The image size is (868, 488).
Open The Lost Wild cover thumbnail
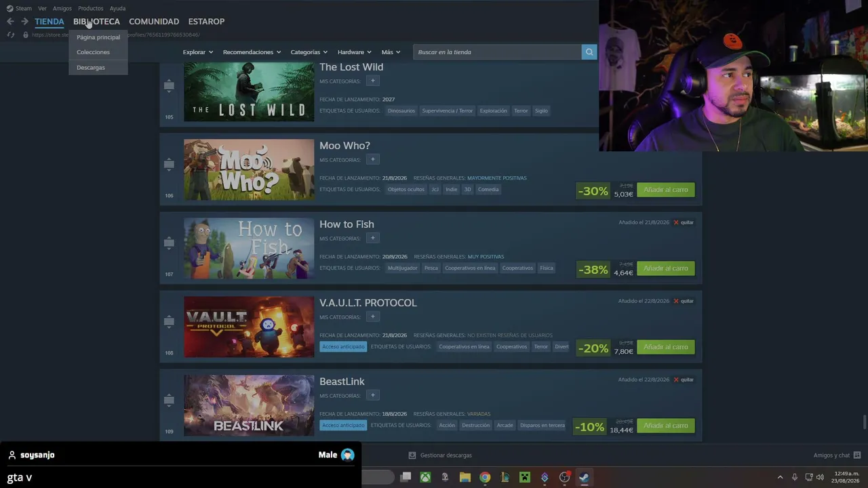pyautogui.click(x=249, y=92)
